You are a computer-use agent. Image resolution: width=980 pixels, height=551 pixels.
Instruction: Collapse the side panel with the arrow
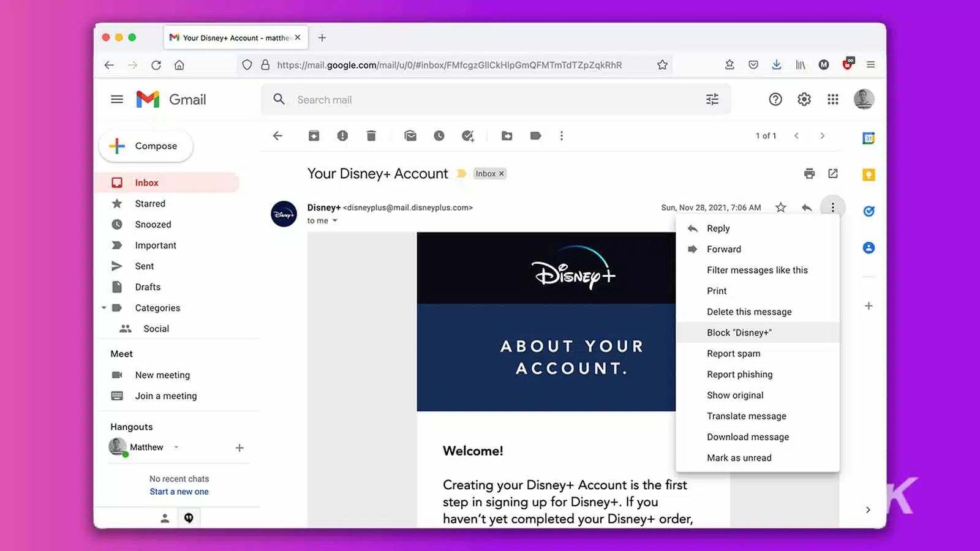point(868,509)
